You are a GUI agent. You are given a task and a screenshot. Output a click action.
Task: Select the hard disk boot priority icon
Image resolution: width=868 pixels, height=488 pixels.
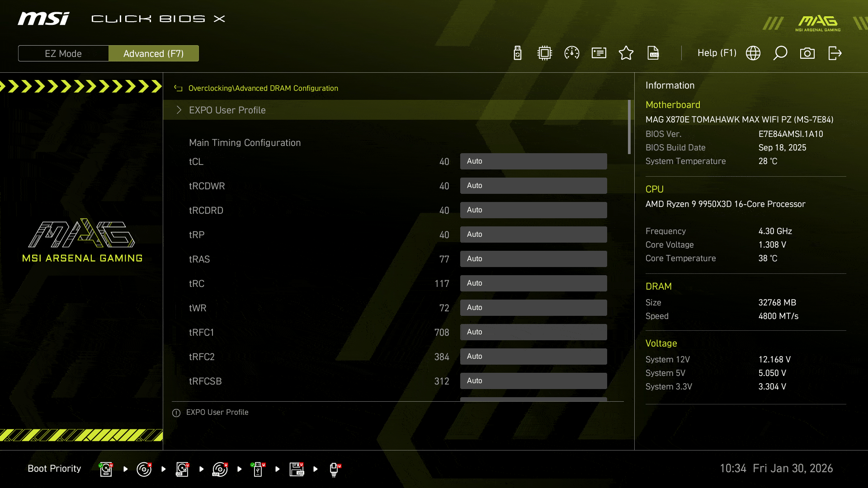tap(106, 469)
